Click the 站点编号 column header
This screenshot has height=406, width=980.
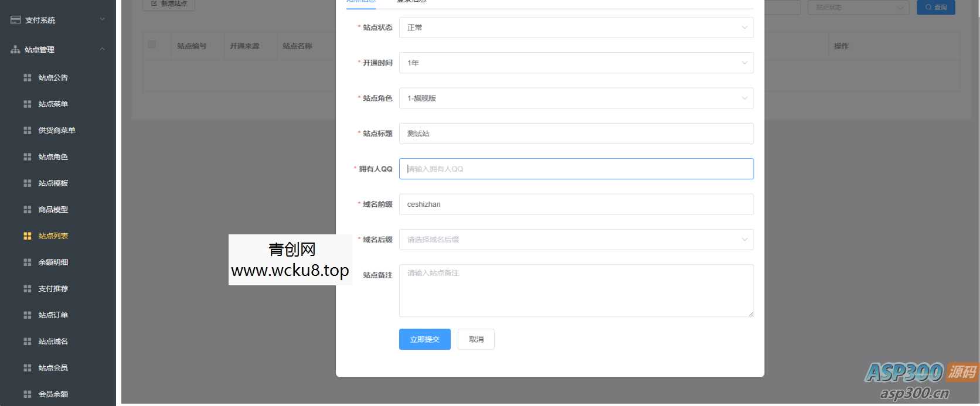pyautogui.click(x=192, y=46)
